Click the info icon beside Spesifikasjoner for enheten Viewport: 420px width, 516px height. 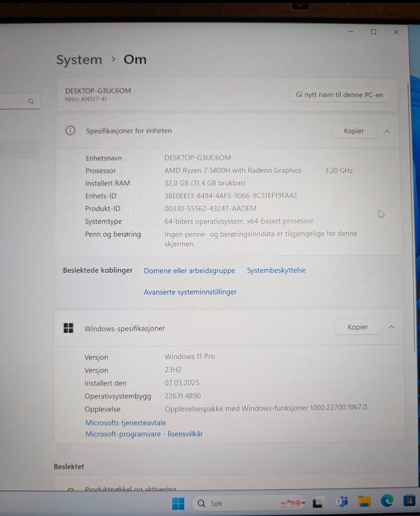[x=70, y=131]
